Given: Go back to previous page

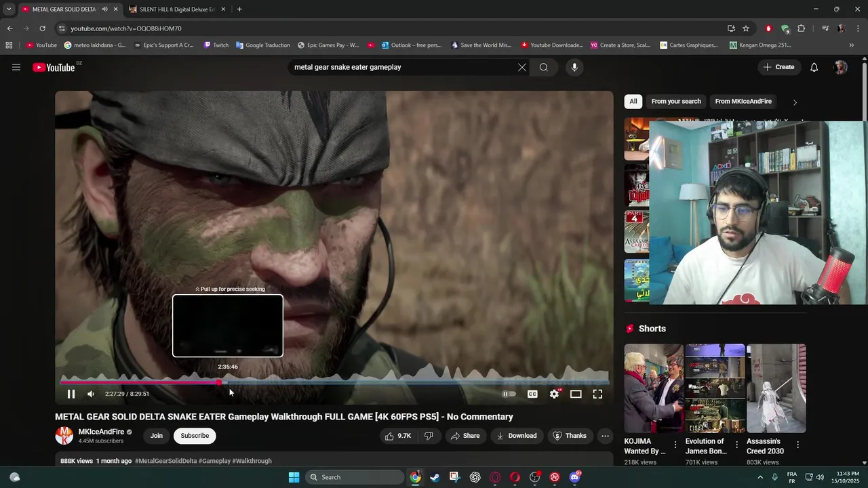Looking at the screenshot, I should 9,28.
